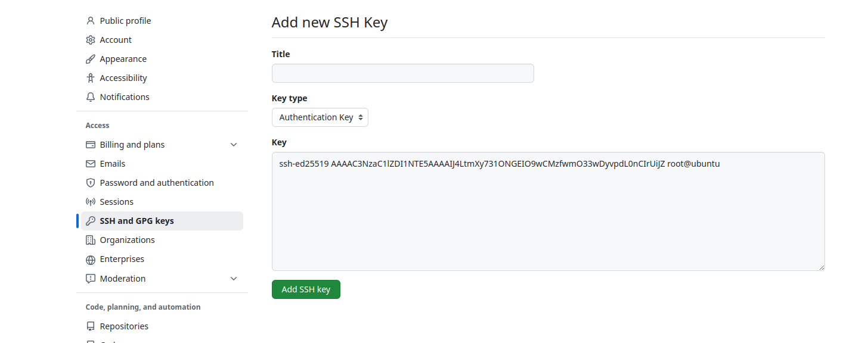This screenshot has width=868, height=343.
Task: Open the Key type dropdown
Action: (x=320, y=117)
